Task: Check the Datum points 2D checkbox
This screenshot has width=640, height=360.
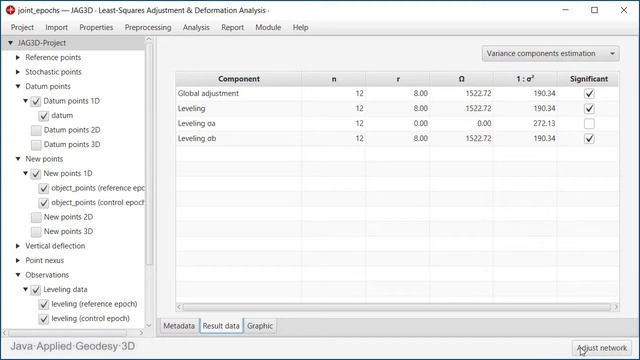Action: tap(36, 130)
